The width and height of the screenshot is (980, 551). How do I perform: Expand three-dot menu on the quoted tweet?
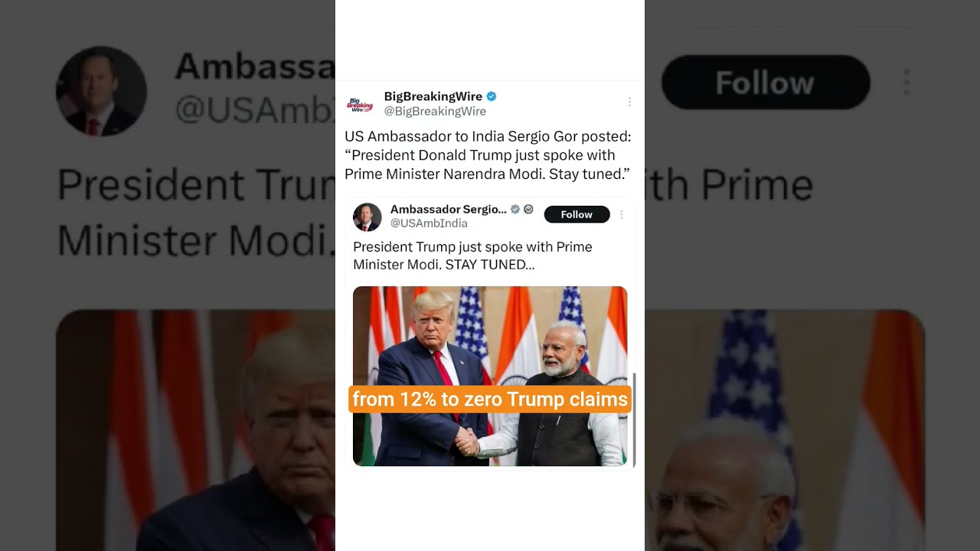click(621, 214)
